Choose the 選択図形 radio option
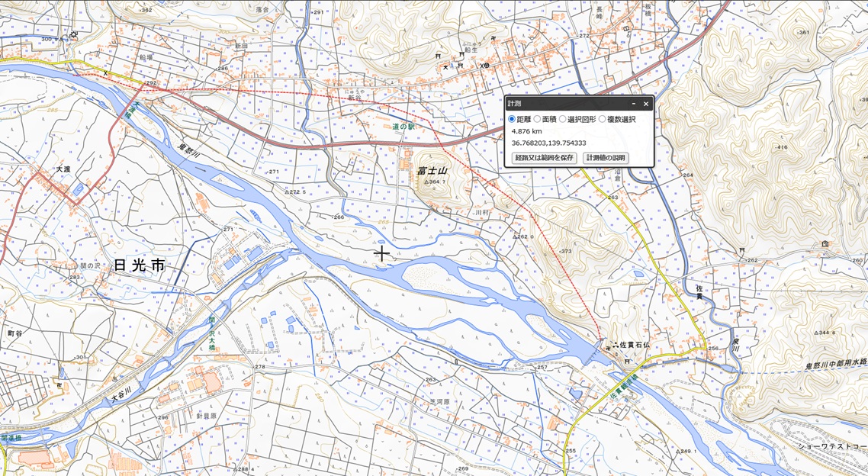The image size is (868, 476). [x=563, y=119]
